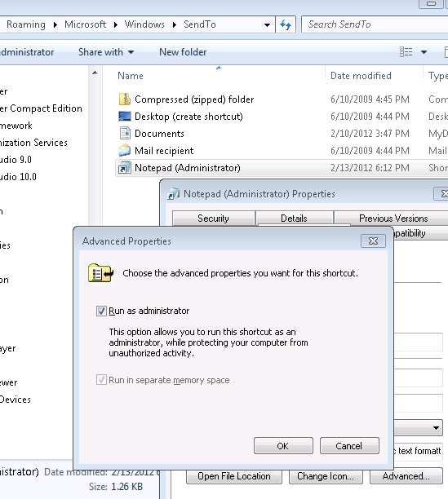Switch to the Previous Versions tab

pos(393,219)
